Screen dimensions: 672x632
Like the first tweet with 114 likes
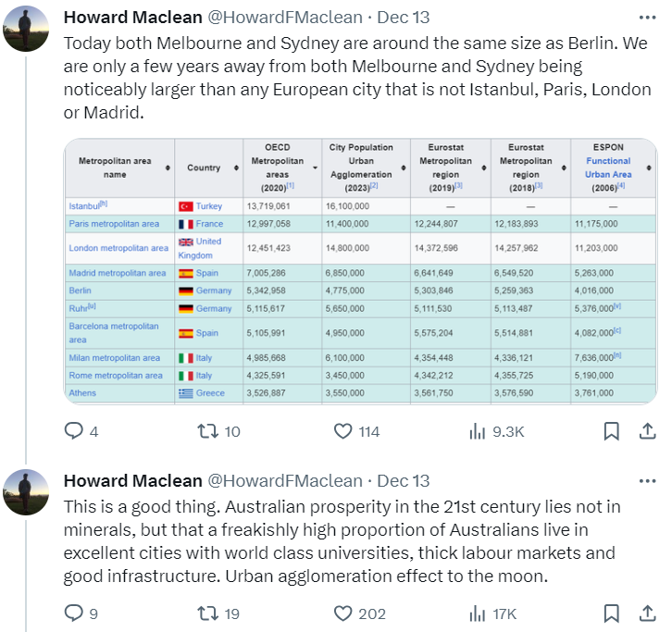coord(344,431)
